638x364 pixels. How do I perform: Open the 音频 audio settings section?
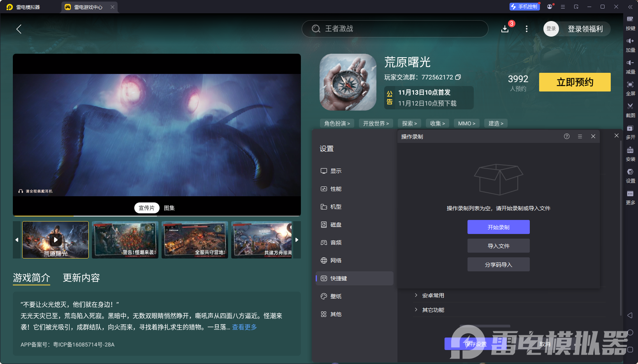(336, 242)
